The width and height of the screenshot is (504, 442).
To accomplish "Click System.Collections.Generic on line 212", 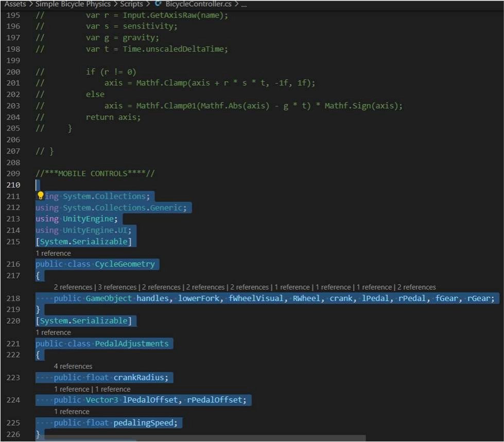I will coord(123,207).
